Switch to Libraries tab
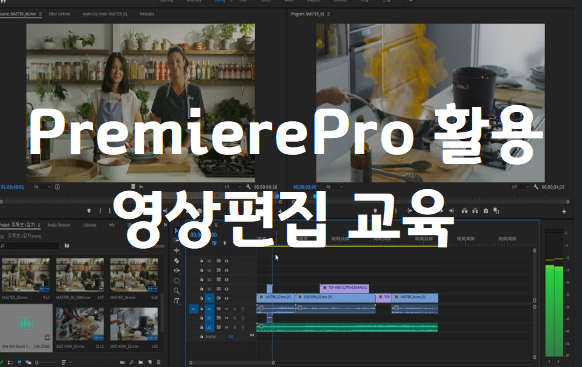Image resolution: width=582 pixels, height=367 pixels. pyautogui.click(x=89, y=225)
